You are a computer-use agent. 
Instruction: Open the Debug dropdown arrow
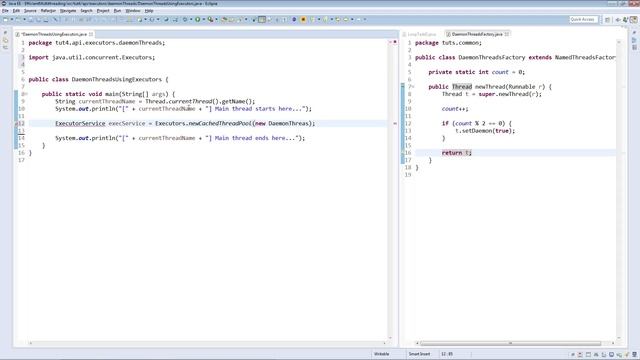191,19
